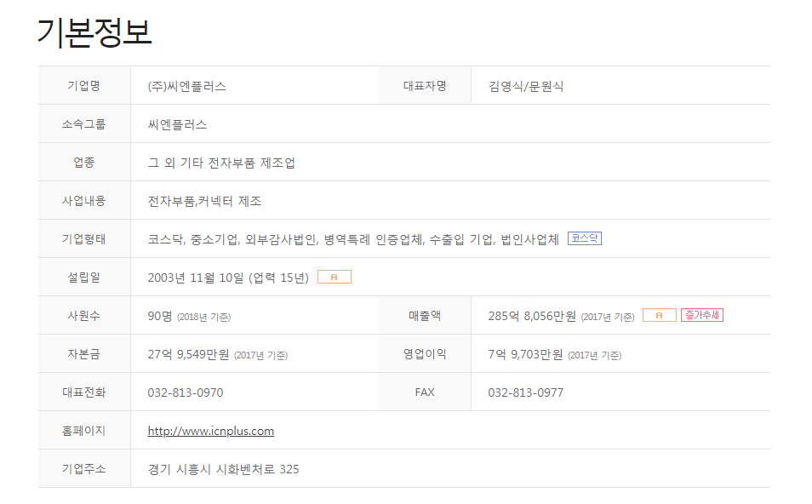Click the 매출액 label cell
The height and width of the screenshot is (504, 812).
[x=426, y=316]
